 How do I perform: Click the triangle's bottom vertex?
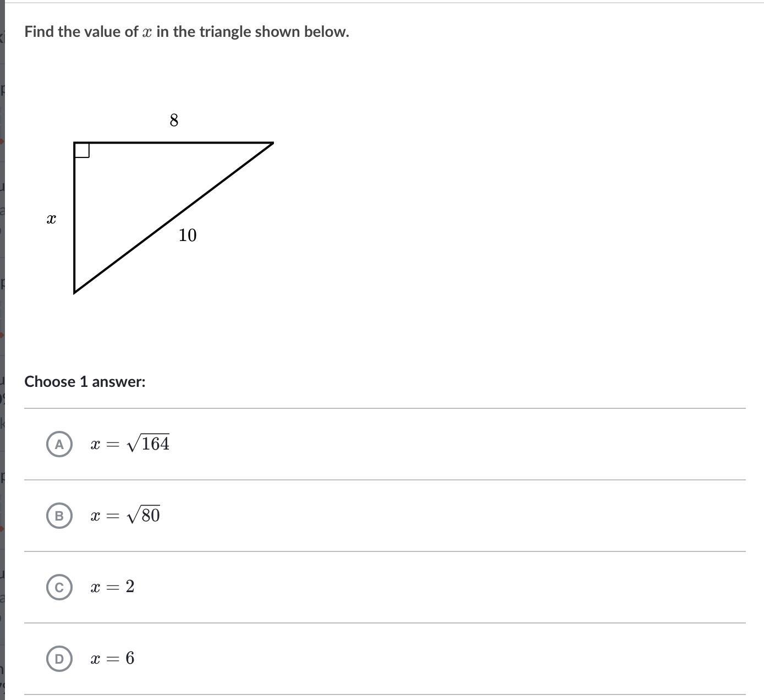(x=75, y=292)
